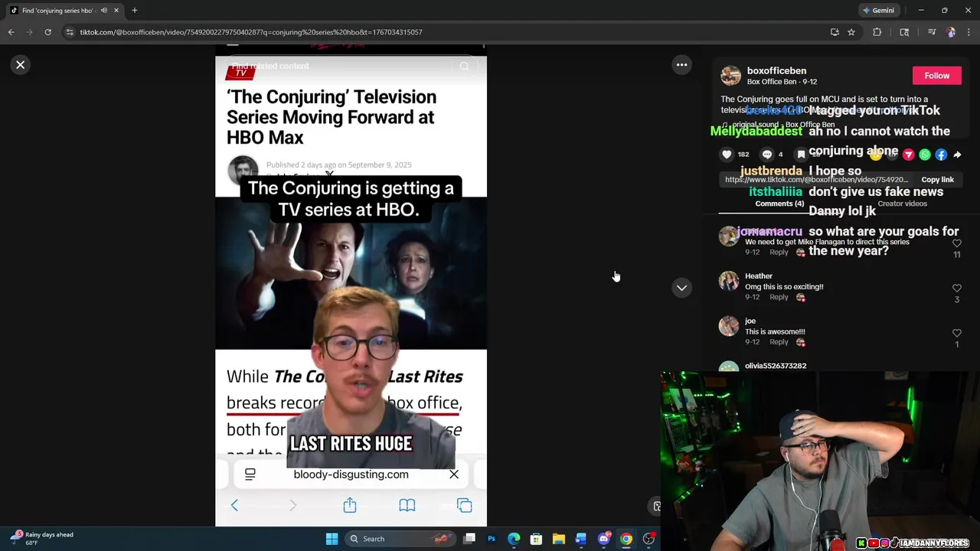This screenshot has width=980, height=551.
Task: Open Chrome extensions puzzle icon
Action: [x=877, y=32]
